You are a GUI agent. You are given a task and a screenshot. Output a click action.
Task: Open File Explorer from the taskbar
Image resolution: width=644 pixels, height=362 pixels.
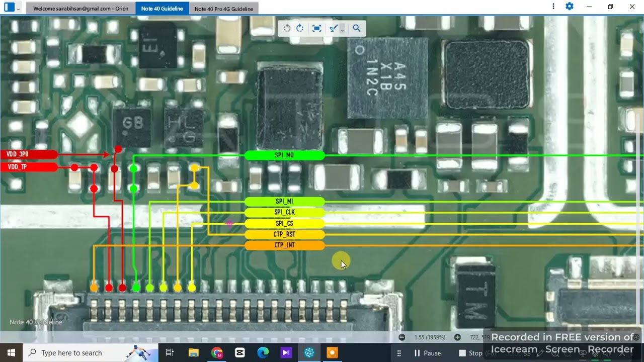click(x=194, y=353)
